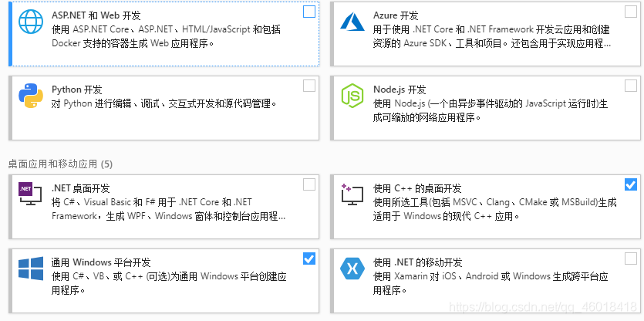
Task: Select the Python 开发 title text
Action: (77, 90)
